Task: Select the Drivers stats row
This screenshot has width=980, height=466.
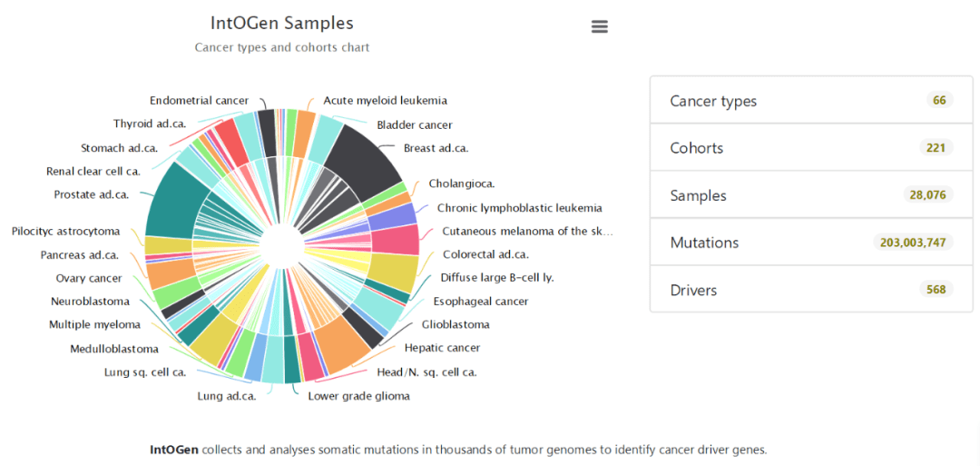Action: (811, 290)
